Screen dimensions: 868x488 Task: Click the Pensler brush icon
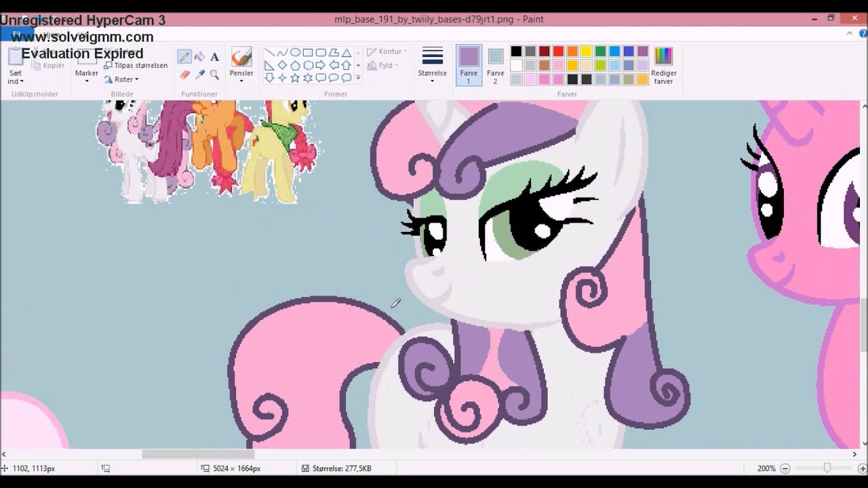pos(241,56)
